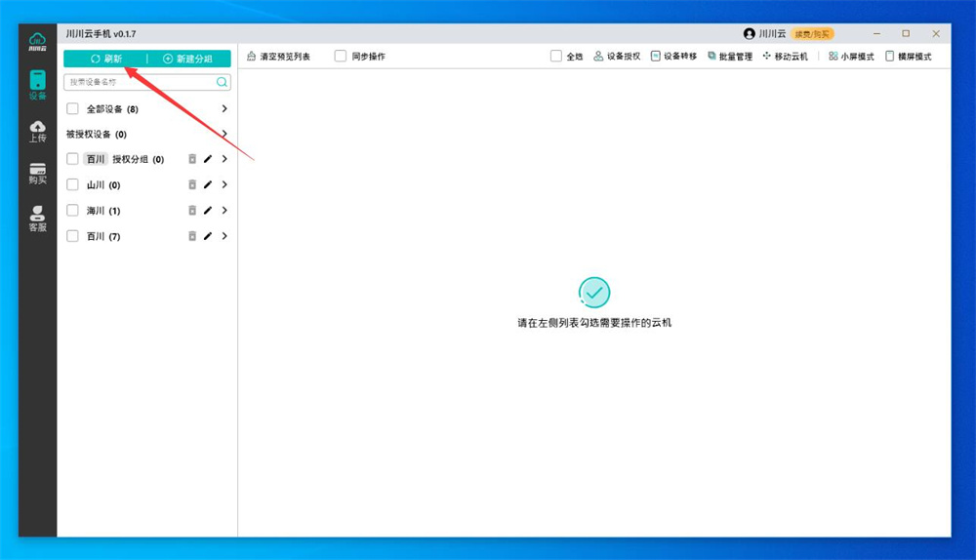Image resolution: width=976 pixels, height=560 pixels.
Task: Close the 川川云手机 window
Action: pos(936,33)
